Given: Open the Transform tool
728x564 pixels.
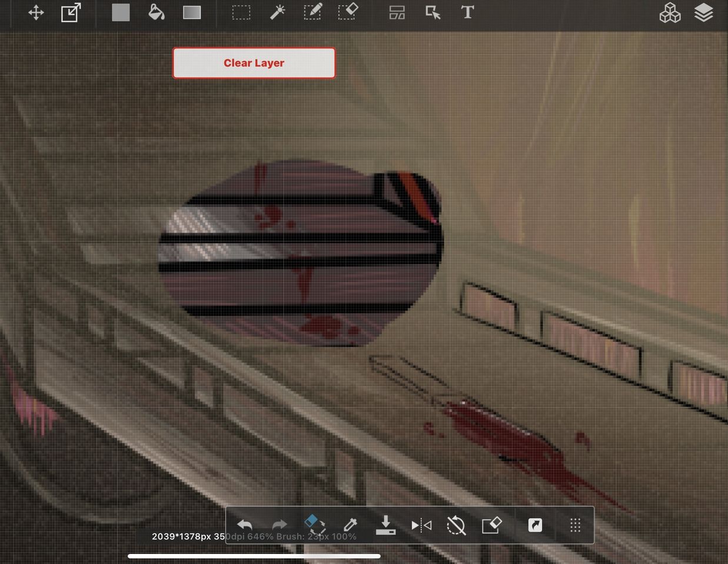Looking at the screenshot, I should pos(71,13).
